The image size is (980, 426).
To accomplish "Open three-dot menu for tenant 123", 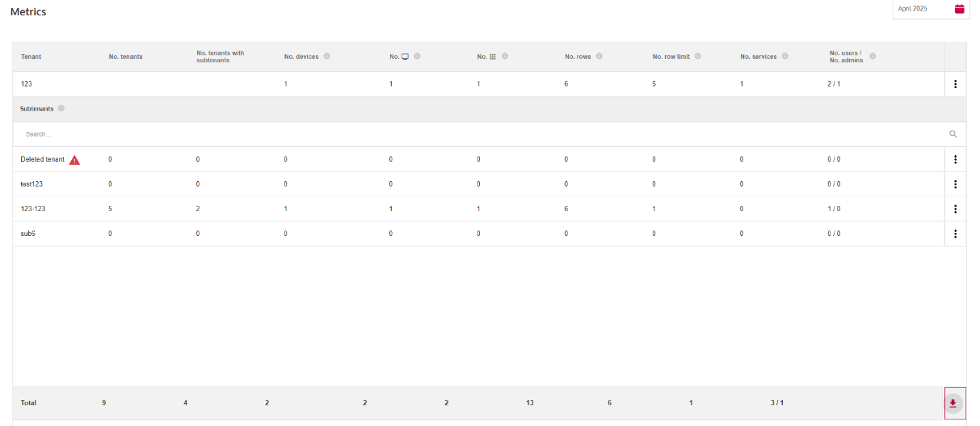I will [x=955, y=84].
